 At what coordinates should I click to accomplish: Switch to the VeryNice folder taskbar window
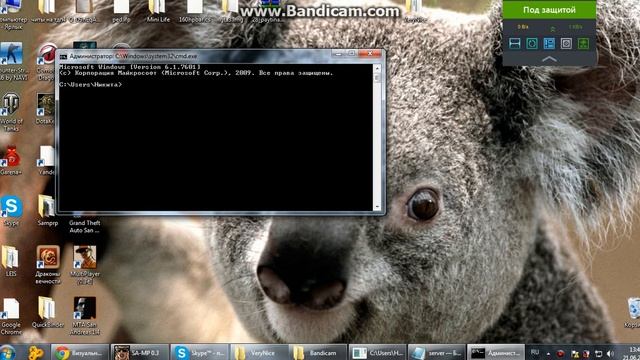pyautogui.click(x=259, y=353)
